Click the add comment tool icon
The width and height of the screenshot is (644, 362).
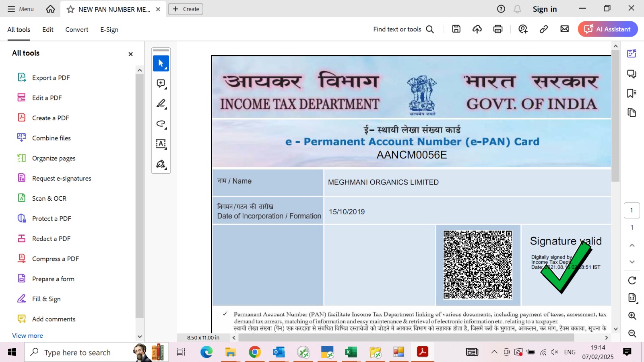pyautogui.click(x=161, y=84)
